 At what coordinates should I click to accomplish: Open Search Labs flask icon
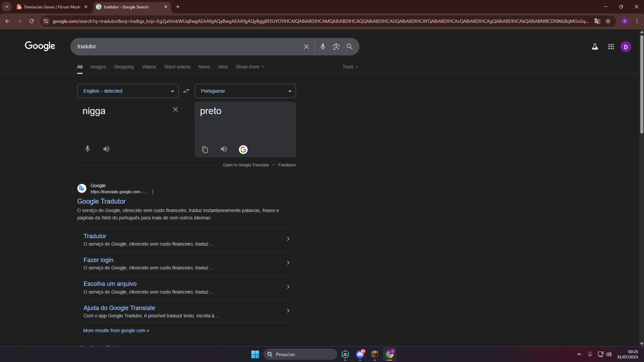point(595,47)
